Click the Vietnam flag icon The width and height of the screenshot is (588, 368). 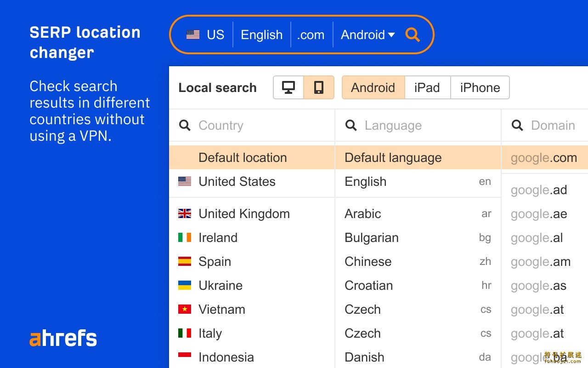pos(185,309)
